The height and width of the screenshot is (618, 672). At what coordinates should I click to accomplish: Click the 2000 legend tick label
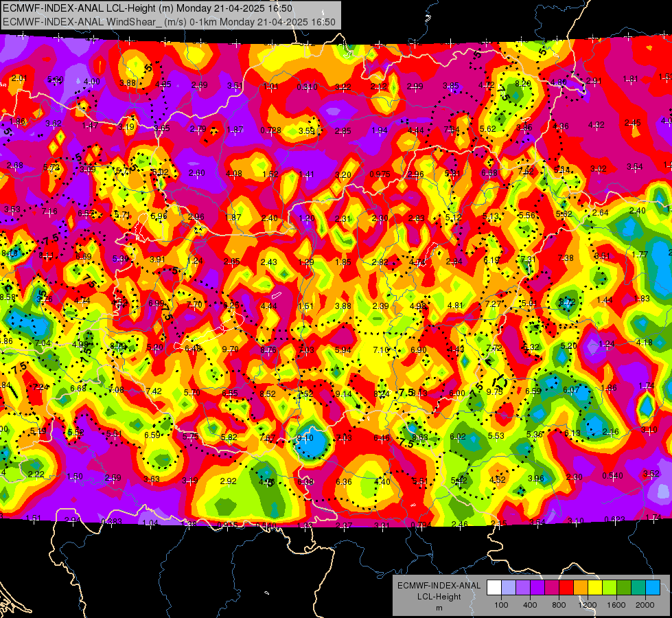coord(645,605)
